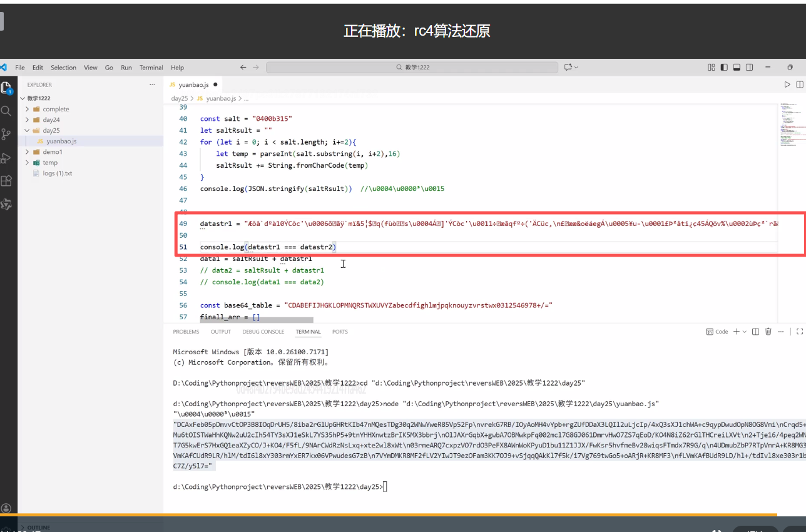This screenshot has width=806, height=532.
Task: Click line number 49 in the gutter
Action: (183, 223)
